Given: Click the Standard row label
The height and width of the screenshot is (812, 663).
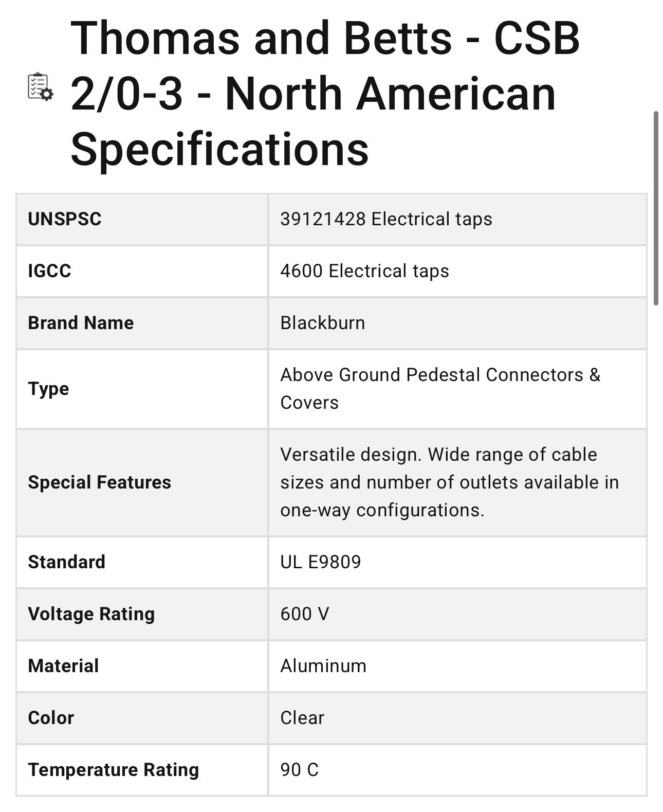Looking at the screenshot, I should [x=66, y=562].
